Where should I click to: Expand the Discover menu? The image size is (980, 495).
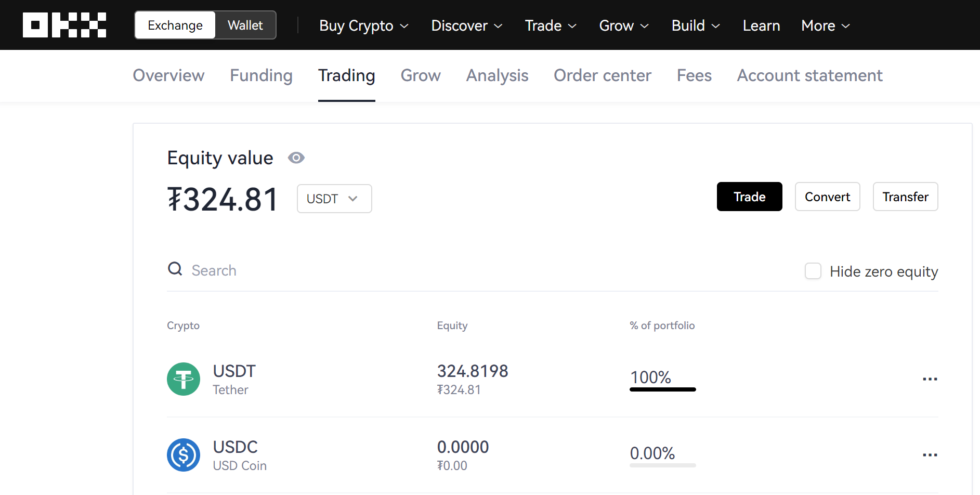tap(467, 25)
